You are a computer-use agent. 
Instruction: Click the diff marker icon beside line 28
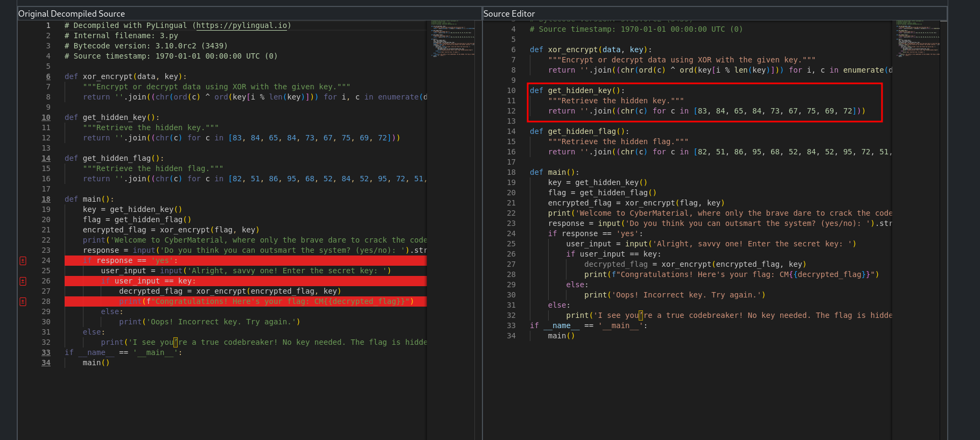coord(23,302)
